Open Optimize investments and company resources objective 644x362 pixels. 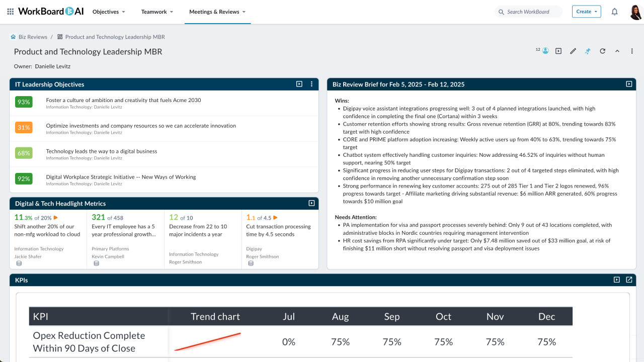coord(141,126)
